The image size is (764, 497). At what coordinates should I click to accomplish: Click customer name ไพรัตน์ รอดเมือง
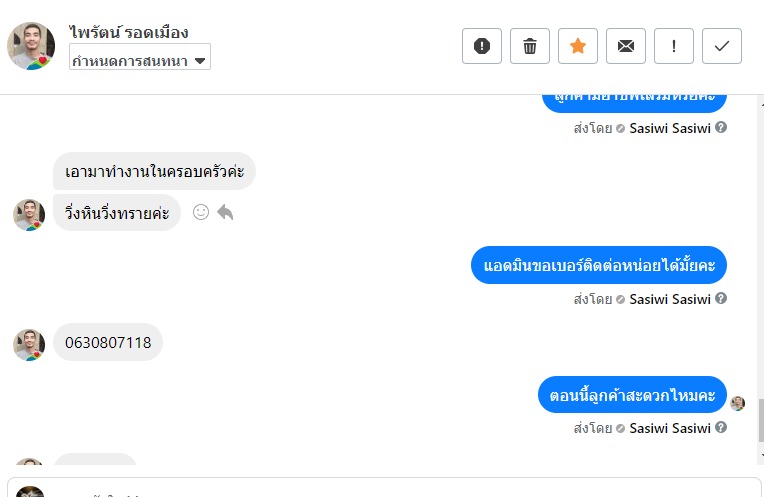(x=129, y=33)
